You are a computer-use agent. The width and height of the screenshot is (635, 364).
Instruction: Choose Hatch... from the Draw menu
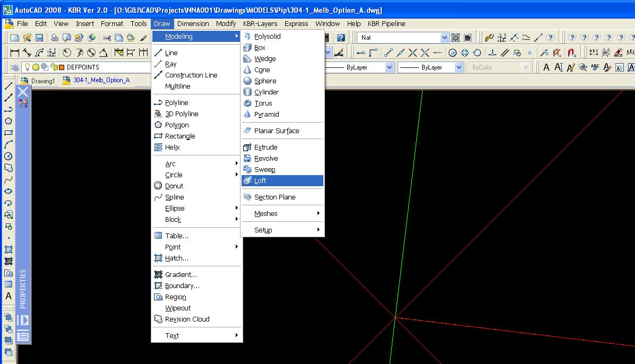197,258
